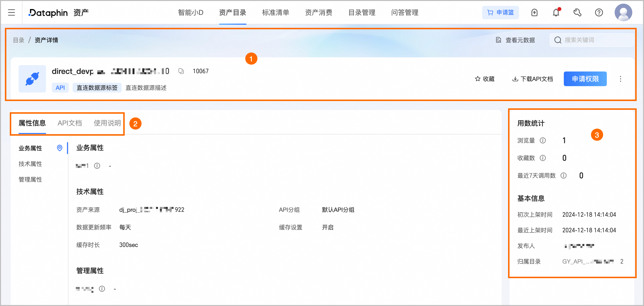The height and width of the screenshot is (306, 644).
Task: Open the wrench tools icon
Action: 577,12
